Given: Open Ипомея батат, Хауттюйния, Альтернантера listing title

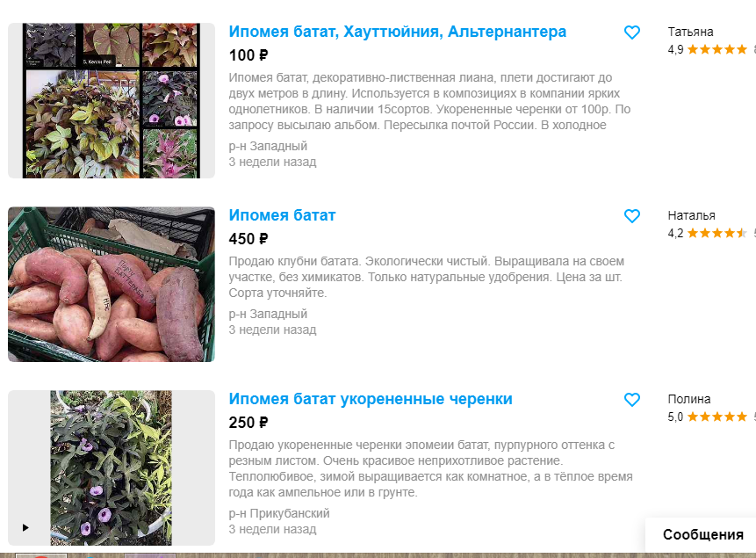Looking at the screenshot, I should (x=397, y=32).
